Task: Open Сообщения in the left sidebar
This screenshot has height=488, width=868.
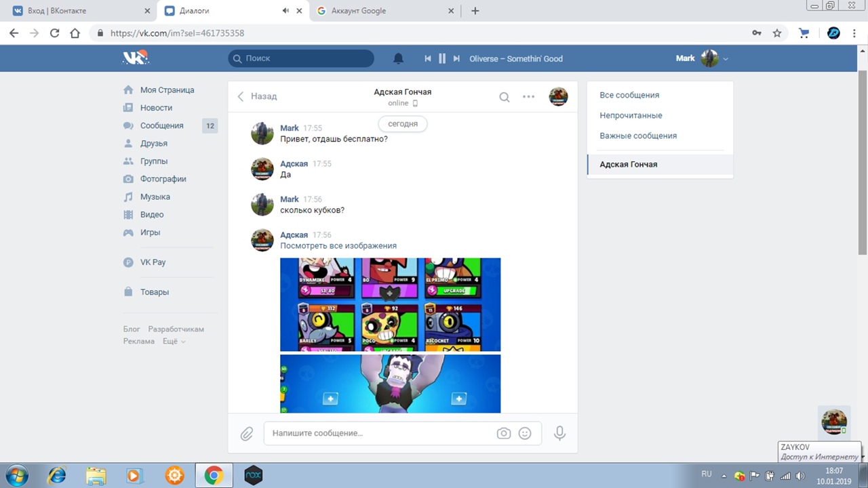Action: click(161, 125)
